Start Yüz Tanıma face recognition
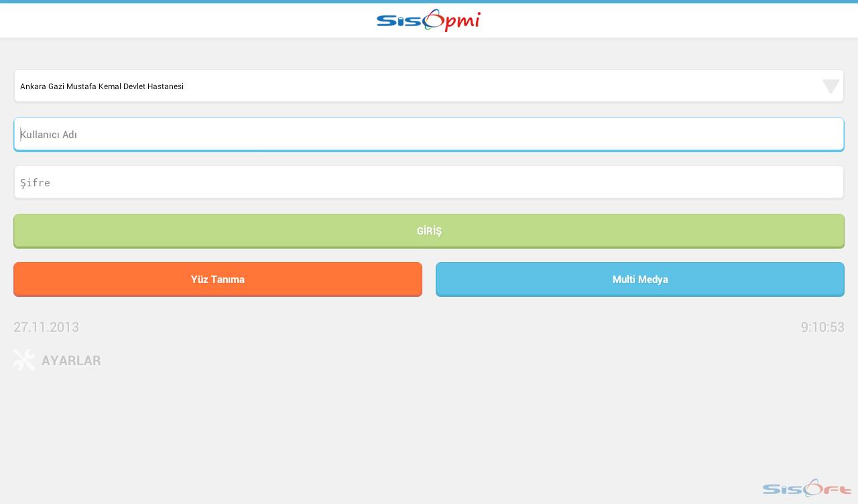The width and height of the screenshot is (858, 504). [218, 279]
